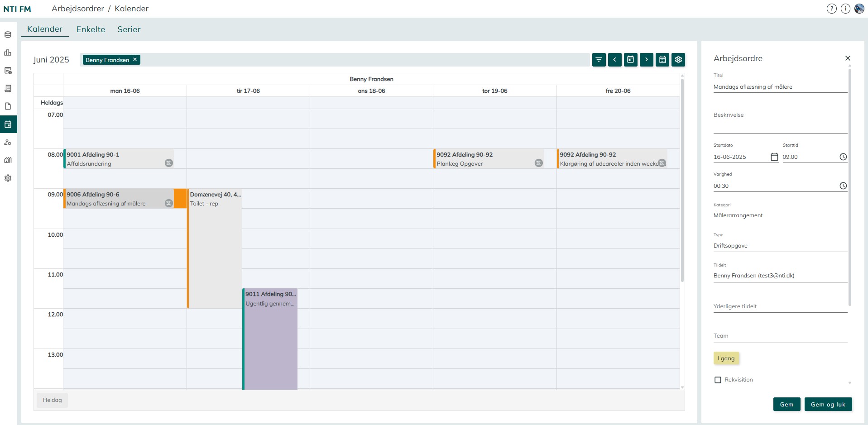Click the I gang status badge
Viewport: 868px width, 425px height.
[726, 358]
